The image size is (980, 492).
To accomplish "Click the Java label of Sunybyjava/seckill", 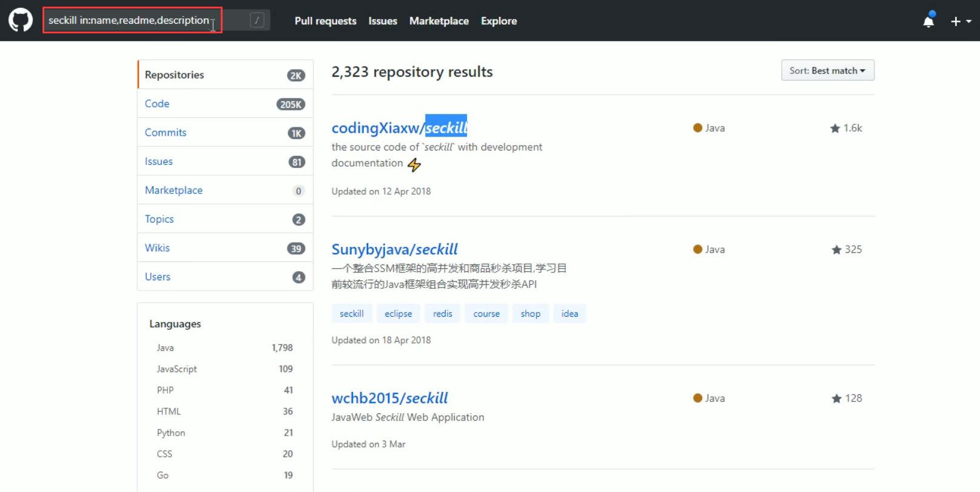I will (709, 249).
